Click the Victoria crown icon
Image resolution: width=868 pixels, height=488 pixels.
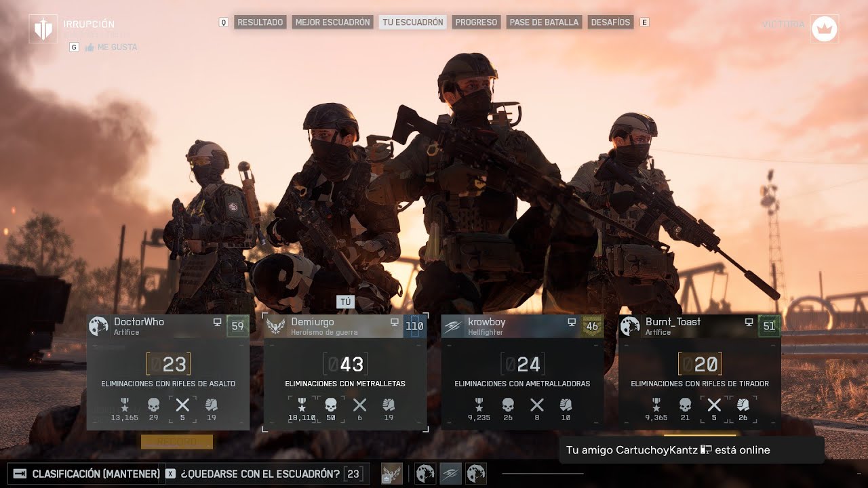[825, 28]
